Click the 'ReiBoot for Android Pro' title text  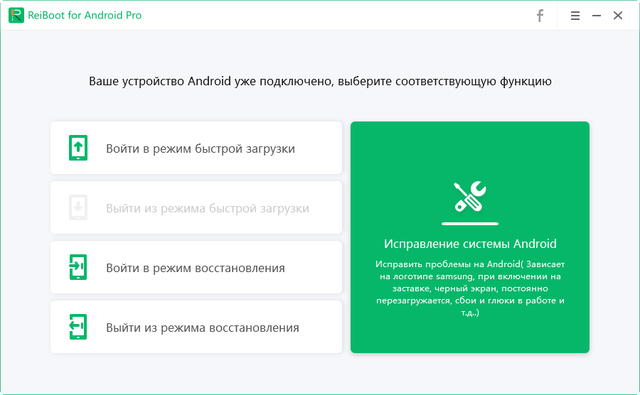tap(84, 15)
